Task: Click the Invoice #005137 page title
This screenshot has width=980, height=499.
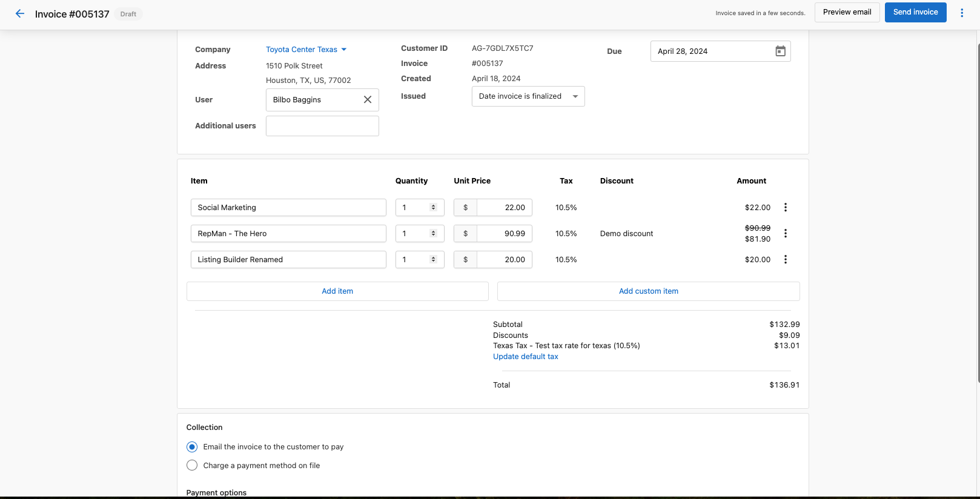Action: (72, 14)
